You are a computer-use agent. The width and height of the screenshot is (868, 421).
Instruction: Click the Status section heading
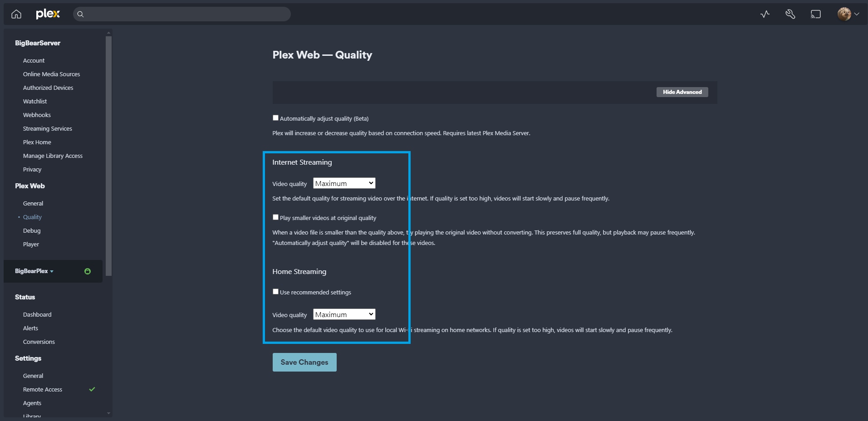click(25, 297)
